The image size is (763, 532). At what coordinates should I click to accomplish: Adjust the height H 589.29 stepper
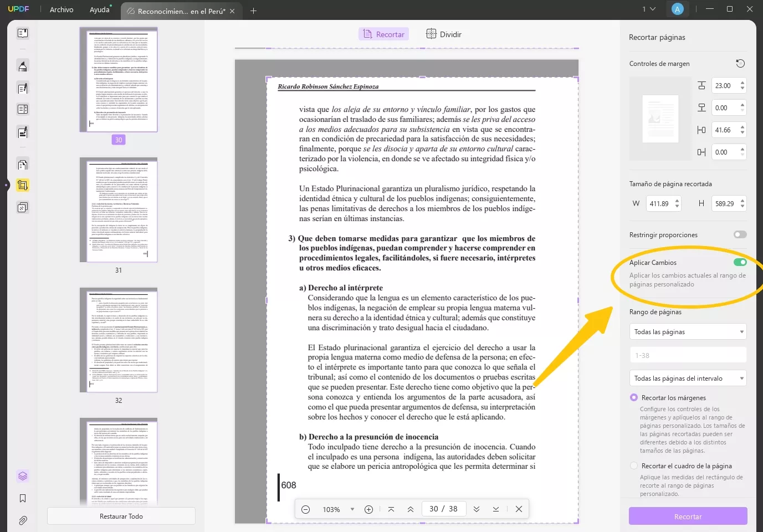[742, 203]
